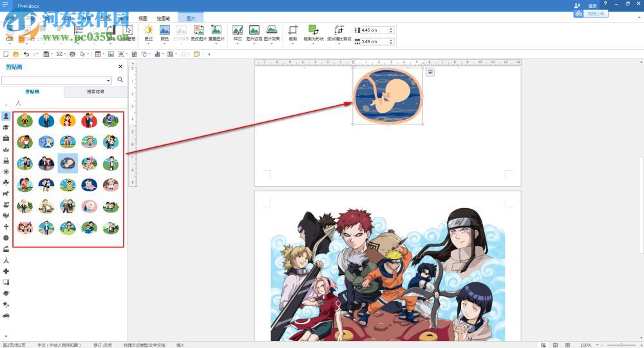Click the Reset Picture (重置图片) icon
Viewport: 644px width, 348px height.
(x=216, y=30)
